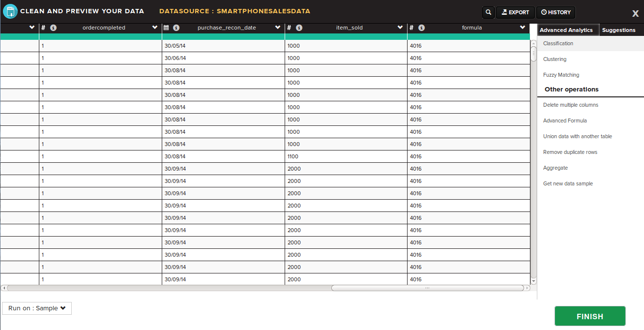Viewport: 644px width, 330px height.
Task: Open dropdown arrow of ordercompleted column
Action: [x=155, y=28]
